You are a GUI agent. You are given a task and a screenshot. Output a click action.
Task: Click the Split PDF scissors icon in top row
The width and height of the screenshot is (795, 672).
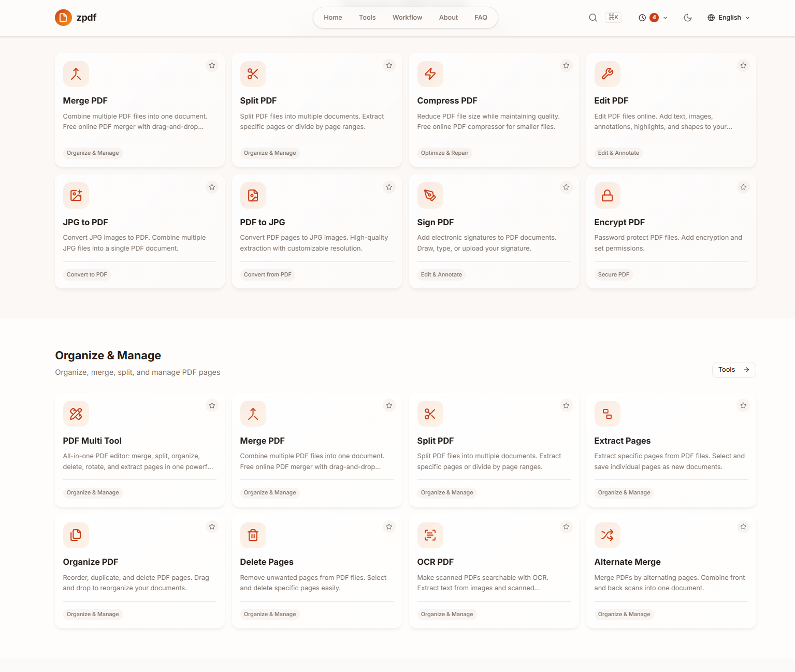pos(253,74)
